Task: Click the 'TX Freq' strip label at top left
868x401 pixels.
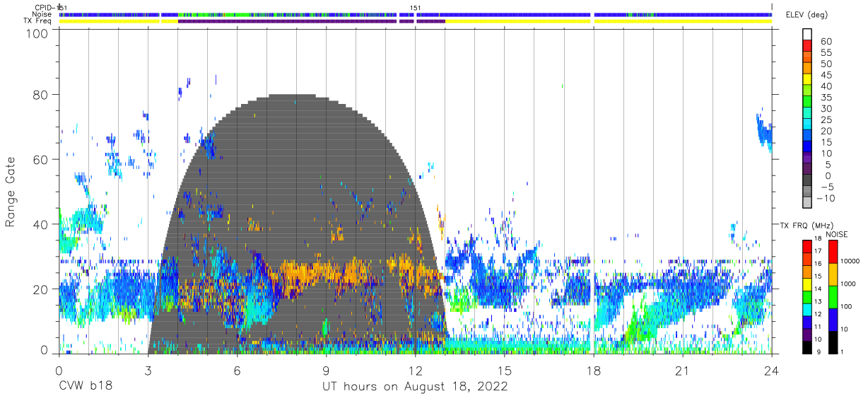Action: coord(37,21)
